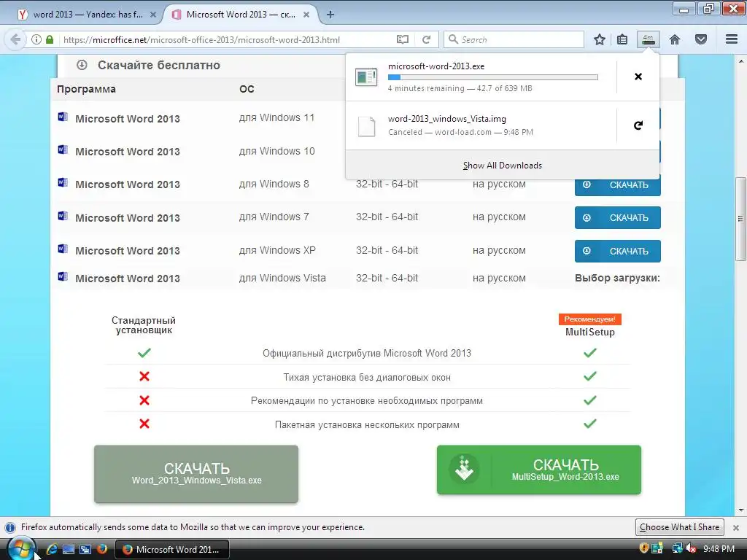
Task: Click the scrollbar up arrow
Action: (x=741, y=61)
